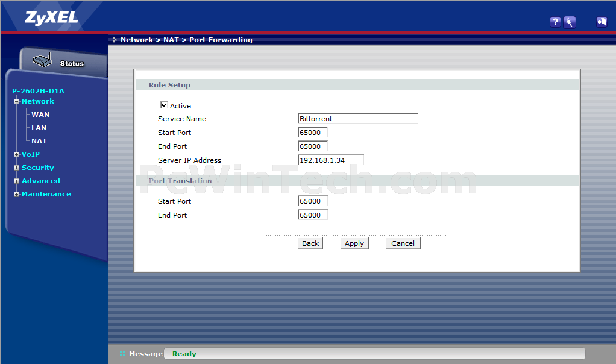Focus the Service Name text field
Image resolution: width=616 pixels, height=364 pixels.
[x=357, y=119]
